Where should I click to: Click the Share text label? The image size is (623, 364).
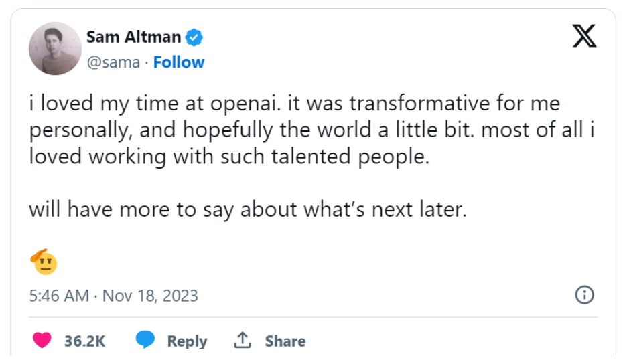[x=285, y=341]
